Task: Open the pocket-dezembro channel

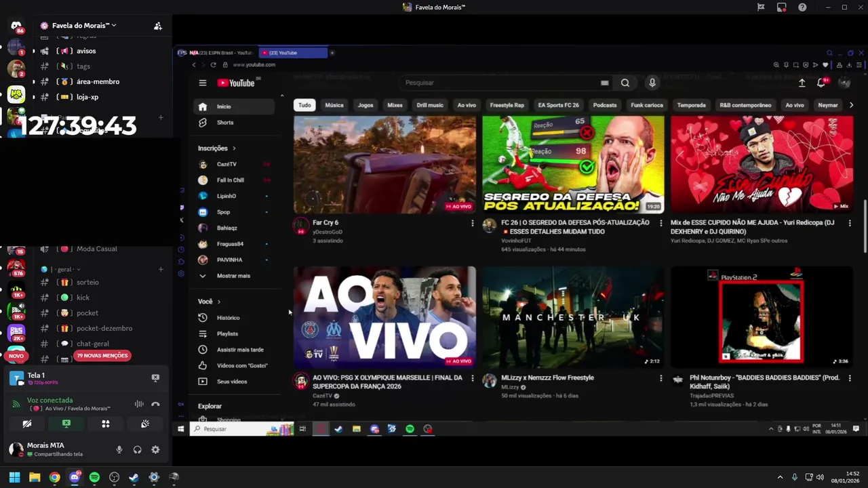Action: [x=104, y=328]
